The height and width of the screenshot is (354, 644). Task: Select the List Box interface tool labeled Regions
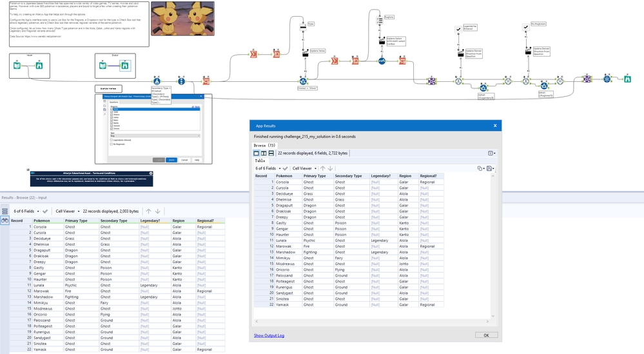pyautogui.click(x=380, y=20)
